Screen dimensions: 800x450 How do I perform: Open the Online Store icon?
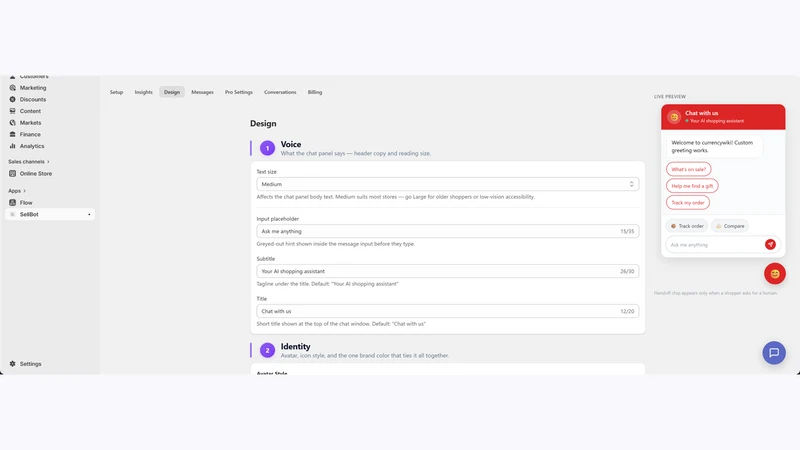coord(12,173)
